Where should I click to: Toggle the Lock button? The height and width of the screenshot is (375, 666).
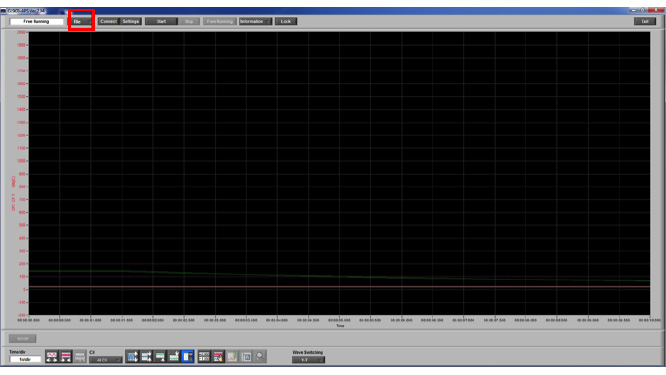[285, 21]
